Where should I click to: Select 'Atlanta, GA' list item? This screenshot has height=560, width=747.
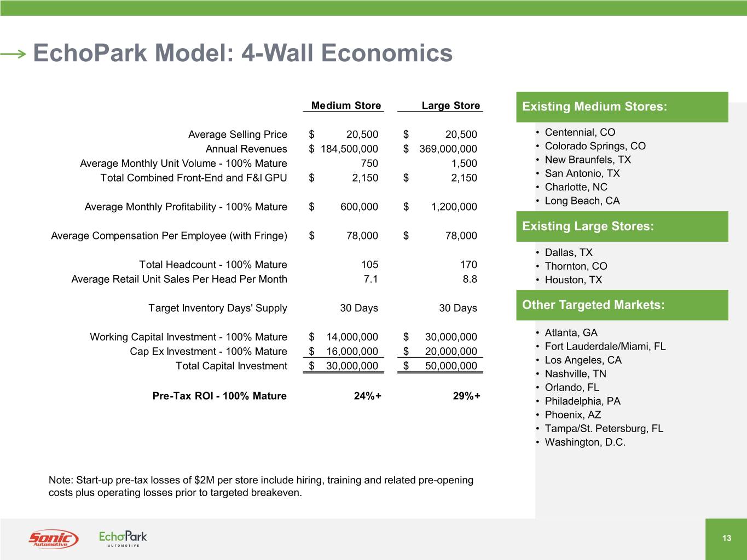pyautogui.click(x=571, y=333)
